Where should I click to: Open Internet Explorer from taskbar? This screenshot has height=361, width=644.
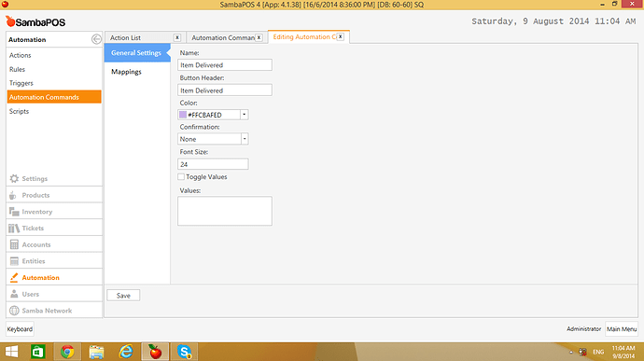pos(126,352)
